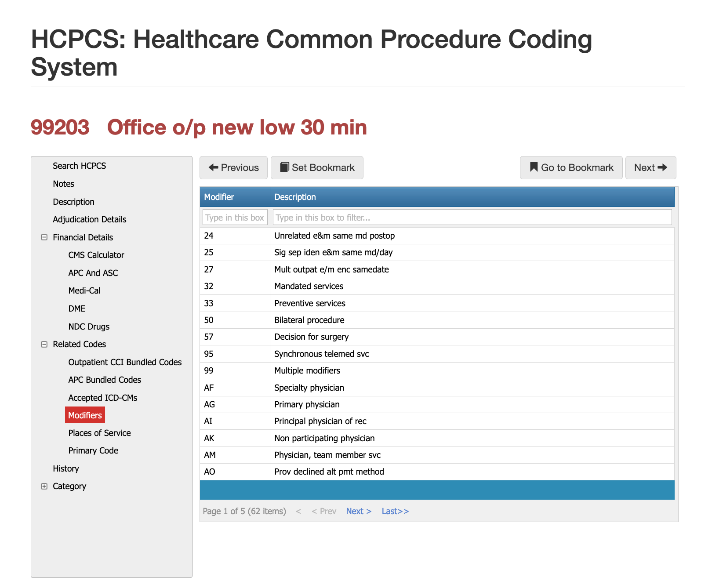Viewport: 712px width, 588px height.
Task: Open the Description page in the sidebar
Action: point(73,202)
